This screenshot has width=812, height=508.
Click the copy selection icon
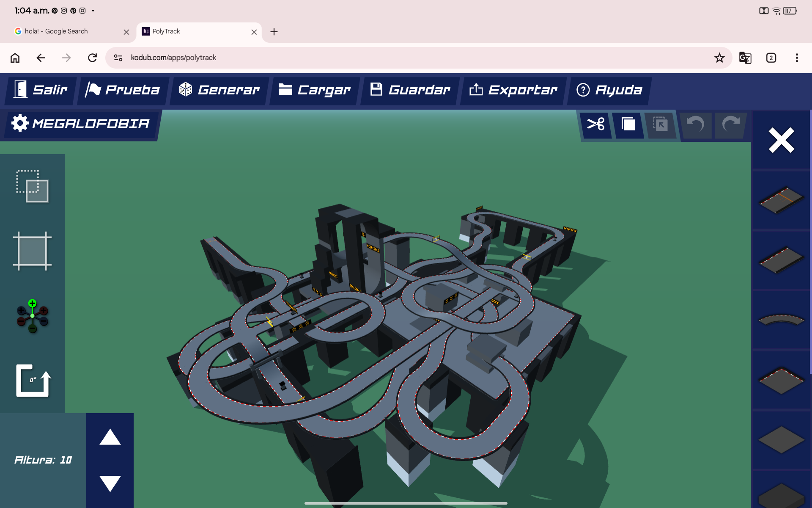628,124
